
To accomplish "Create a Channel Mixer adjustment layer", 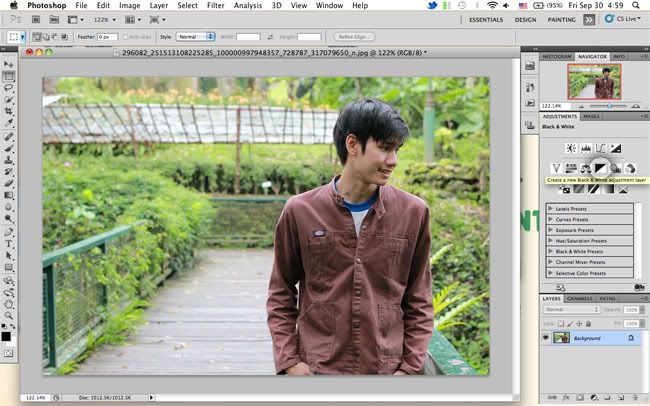I will tap(630, 168).
